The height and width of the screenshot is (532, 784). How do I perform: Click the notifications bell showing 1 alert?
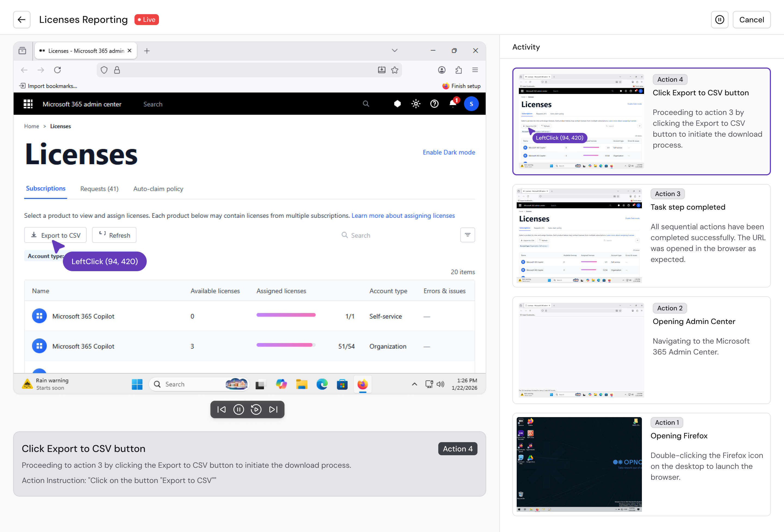pos(452,103)
